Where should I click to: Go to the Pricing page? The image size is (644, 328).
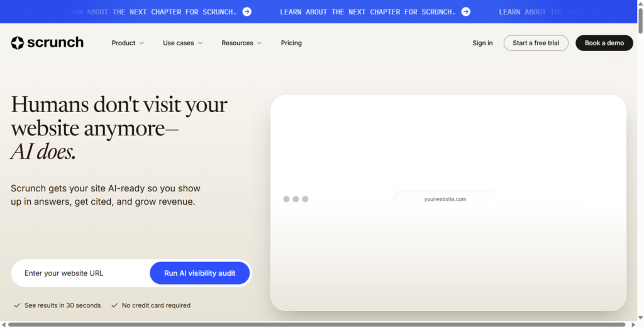pyautogui.click(x=291, y=43)
